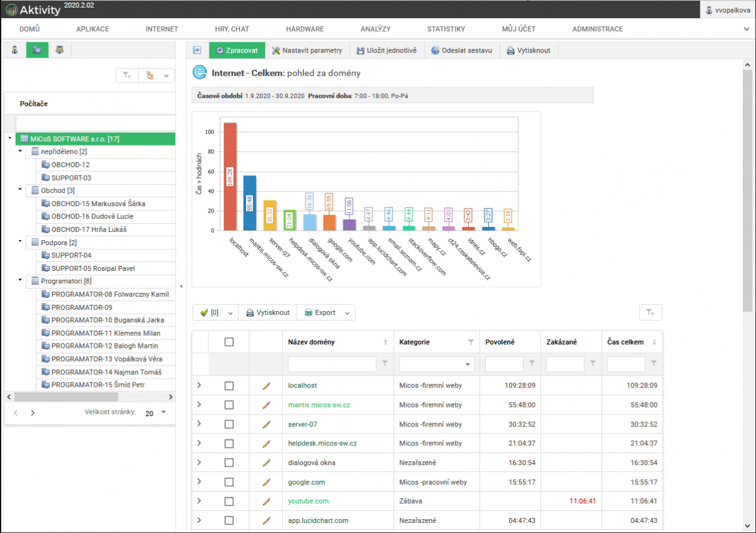This screenshot has height=533, width=756.
Task: Click the Název domény filter input field
Action: (332, 364)
